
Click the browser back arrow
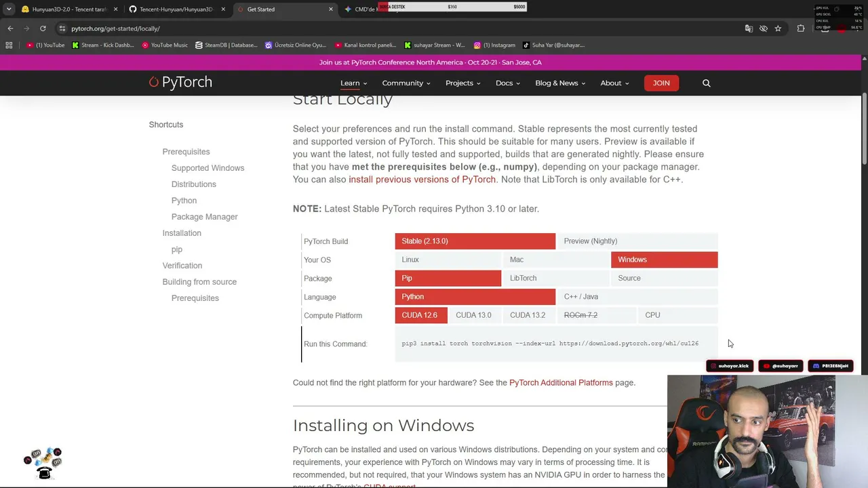[10, 28]
